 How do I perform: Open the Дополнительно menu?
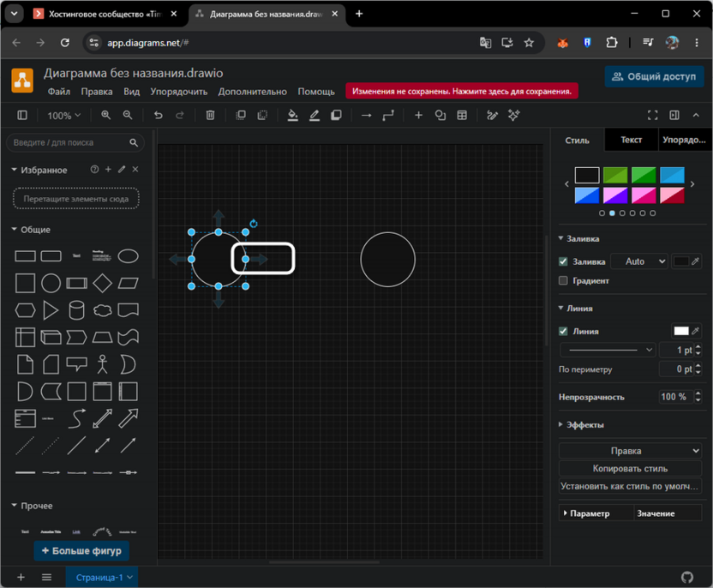click(252, 92)
